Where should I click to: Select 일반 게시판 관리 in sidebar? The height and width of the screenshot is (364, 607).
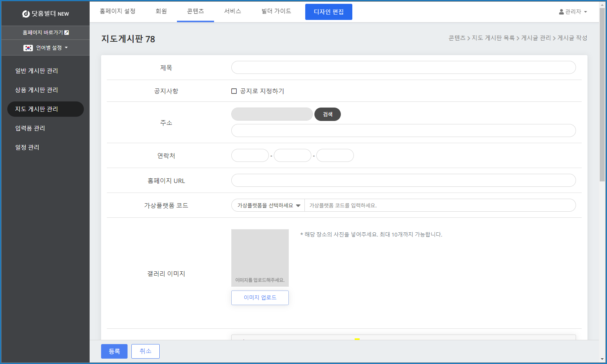click(36, 71)
